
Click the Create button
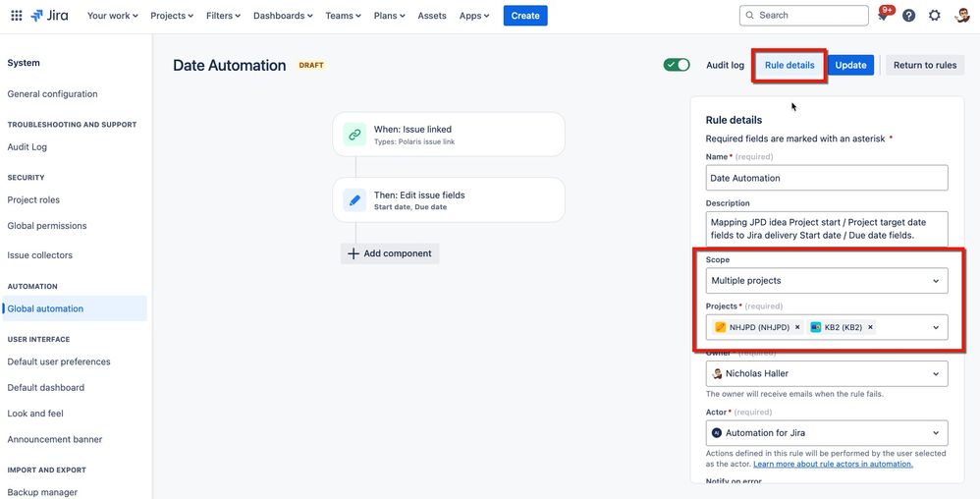[x=525, y=16]
